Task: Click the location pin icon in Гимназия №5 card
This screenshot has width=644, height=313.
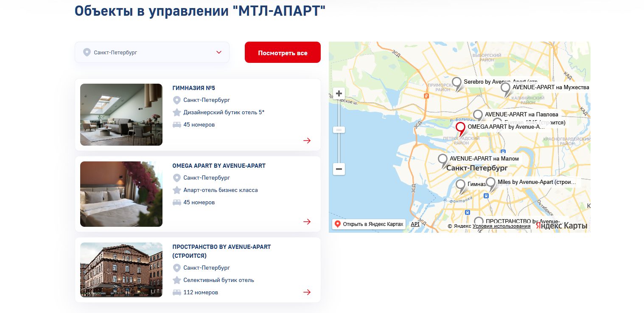Action: pyautogui.click(x=177, y=100)
